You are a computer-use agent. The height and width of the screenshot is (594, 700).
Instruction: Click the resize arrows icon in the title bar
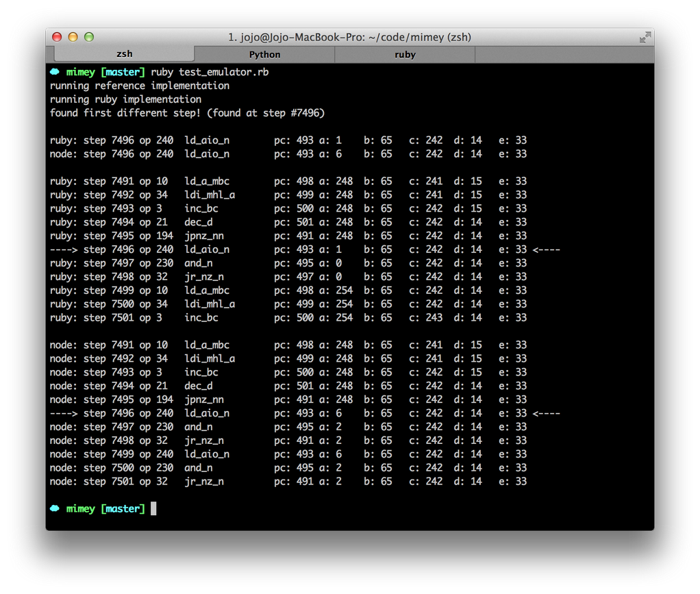coord(645,38)
